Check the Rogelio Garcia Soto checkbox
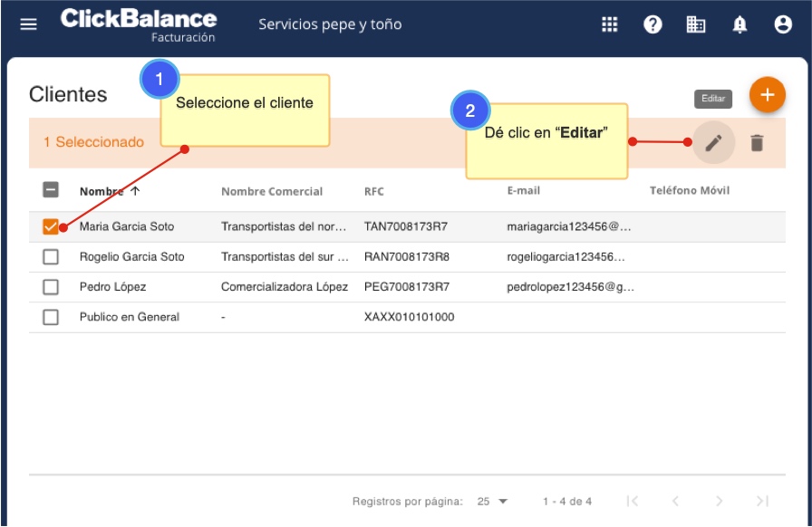The height and width of the screenshot is (527, 812). coord(51,257)
